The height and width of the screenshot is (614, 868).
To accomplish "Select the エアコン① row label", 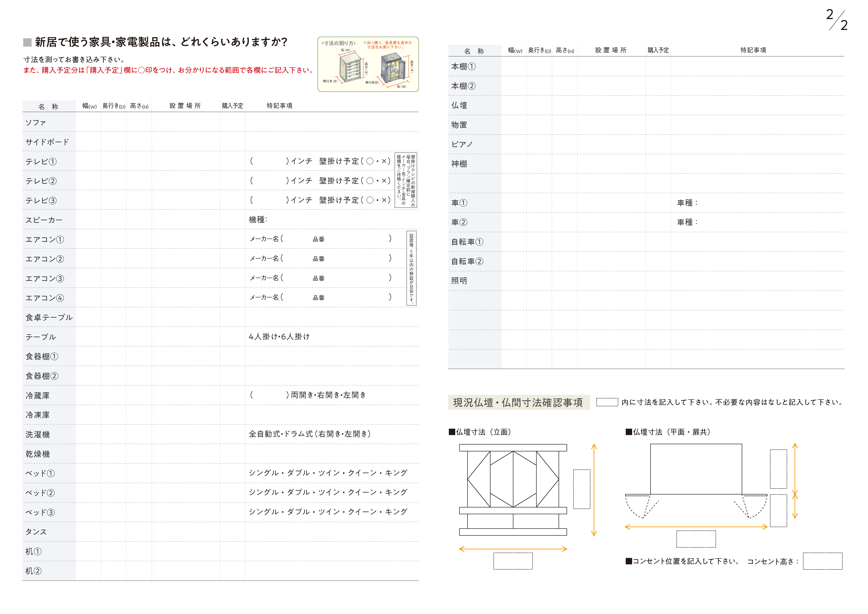I will coord(45,240).
